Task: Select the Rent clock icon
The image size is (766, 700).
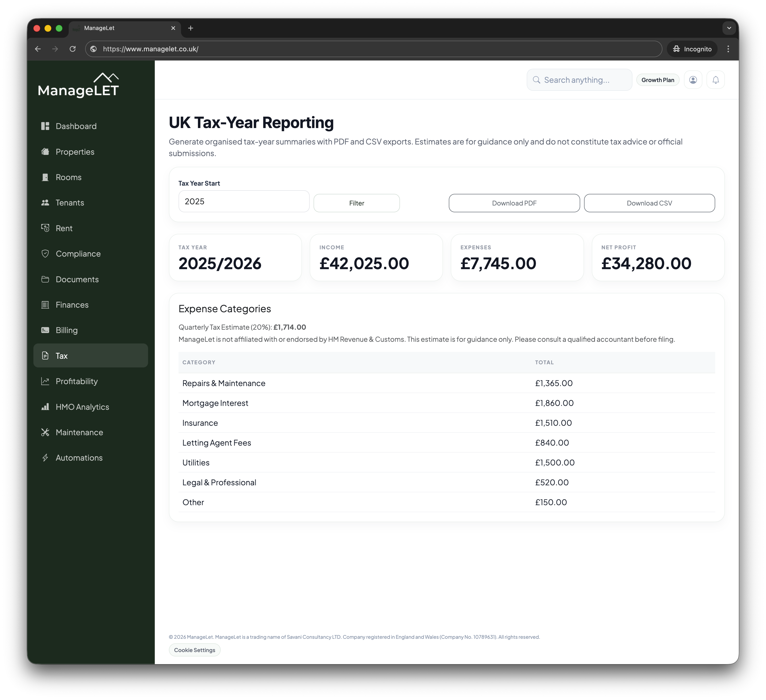Action: pyautogui.click(x=45, y=228)
